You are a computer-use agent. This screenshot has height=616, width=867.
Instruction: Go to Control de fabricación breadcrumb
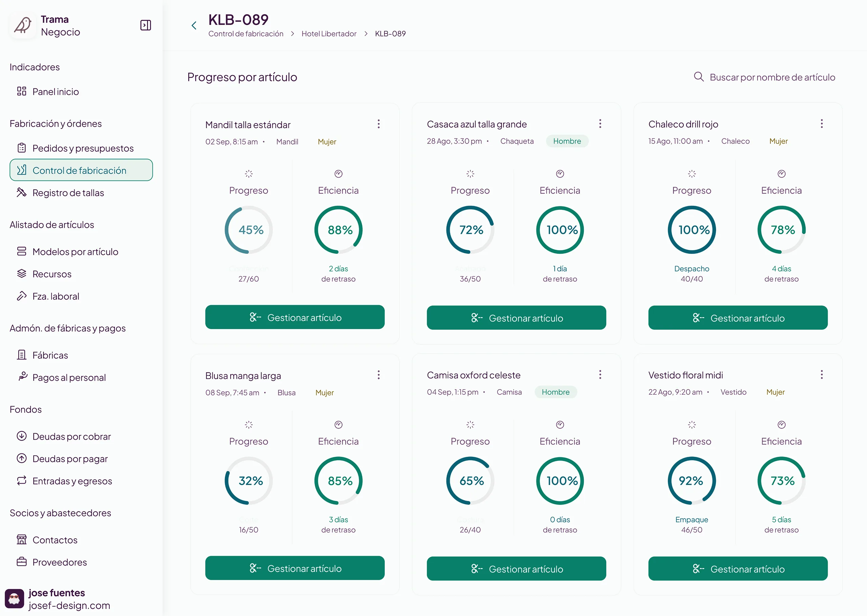[246, 34]
